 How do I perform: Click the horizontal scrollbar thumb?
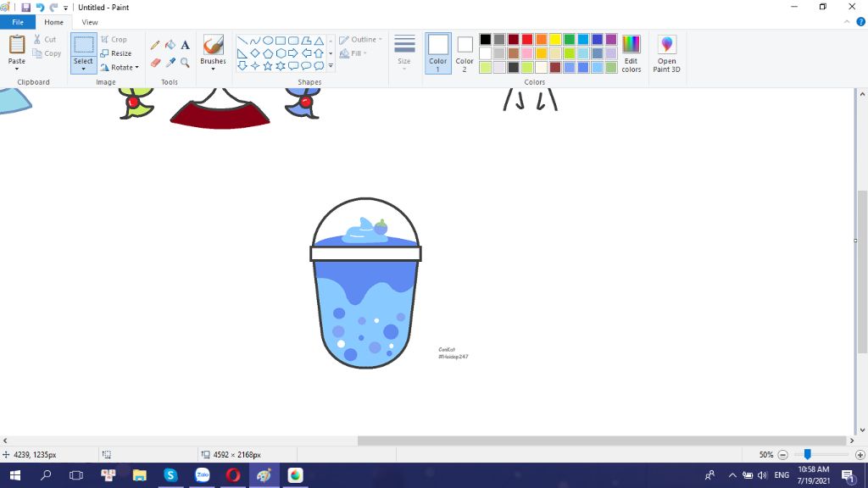[602, 441]
